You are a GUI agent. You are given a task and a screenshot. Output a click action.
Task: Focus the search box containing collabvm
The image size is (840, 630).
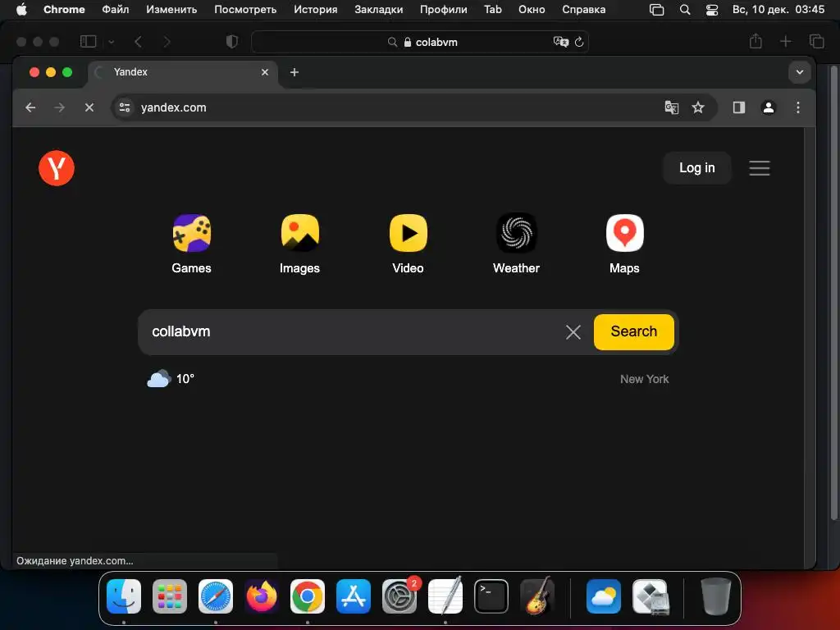pos(354,331)
